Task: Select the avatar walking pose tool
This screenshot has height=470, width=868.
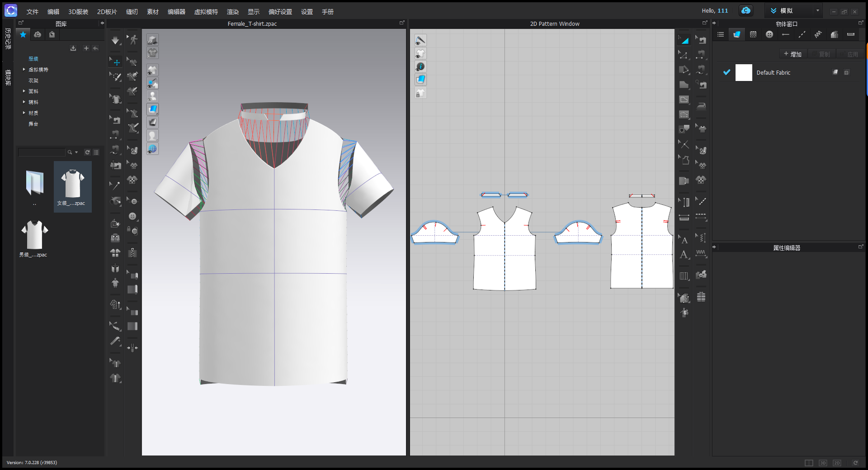Action: (x=132, y=40)
